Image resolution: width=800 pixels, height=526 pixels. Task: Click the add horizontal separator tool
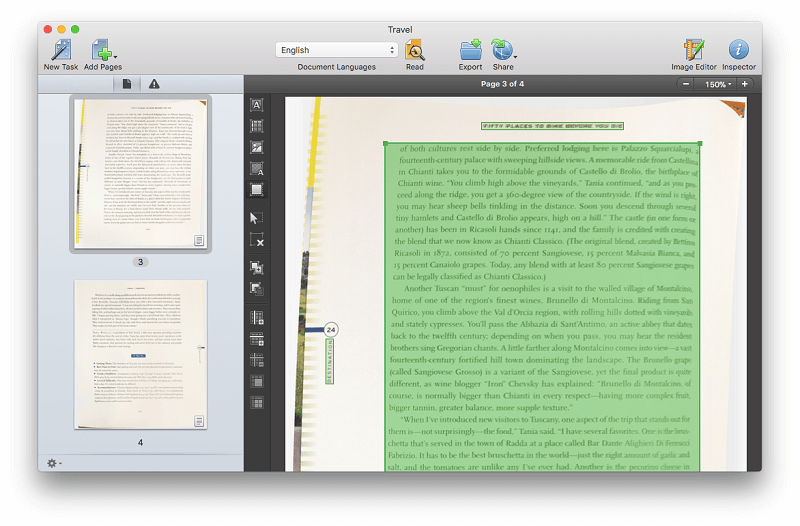pyautogui.click(x=257, y=339)
